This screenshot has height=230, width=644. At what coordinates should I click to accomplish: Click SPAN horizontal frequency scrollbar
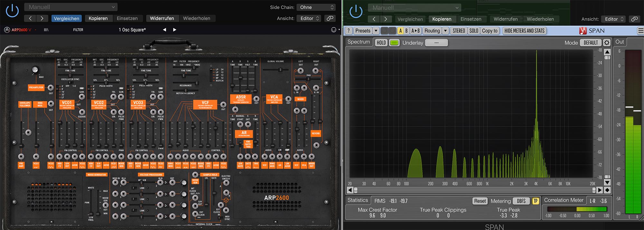[x=475, y=190]
